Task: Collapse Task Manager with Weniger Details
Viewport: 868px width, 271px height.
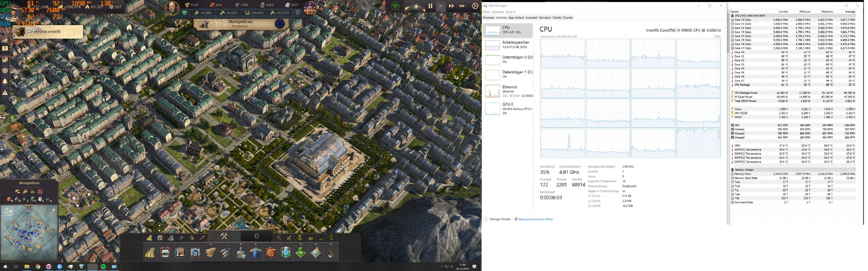Action: [x=497, y=219]
